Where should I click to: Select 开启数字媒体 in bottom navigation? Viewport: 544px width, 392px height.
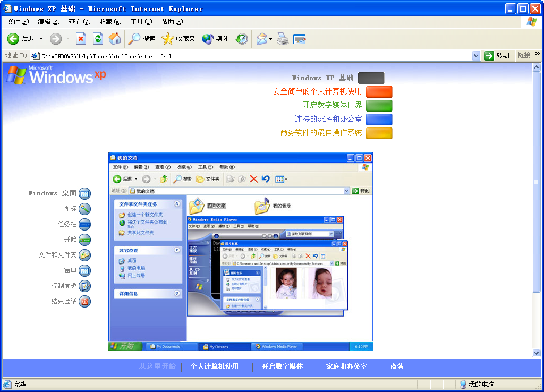point(282,367)
